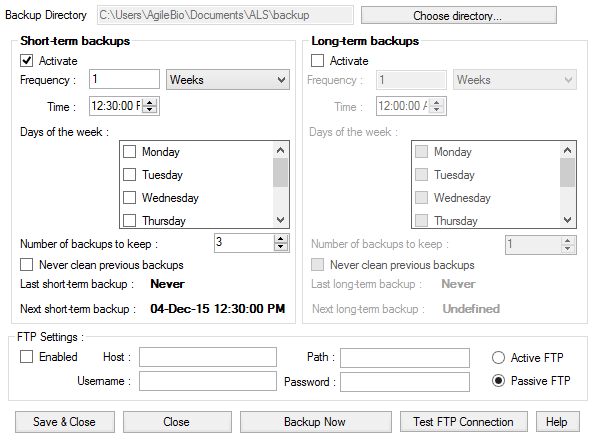Click into the FTP Host field

pos(208,357)
